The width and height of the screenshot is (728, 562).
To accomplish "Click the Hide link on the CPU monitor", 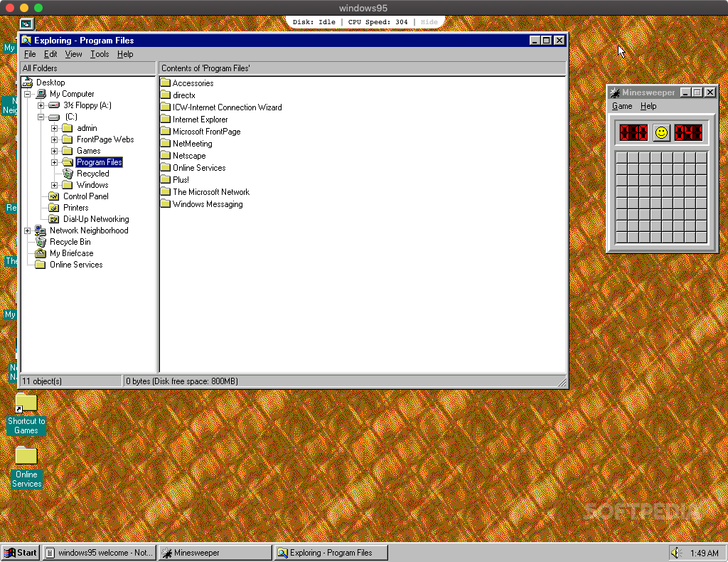I will (x=429, y=21).
